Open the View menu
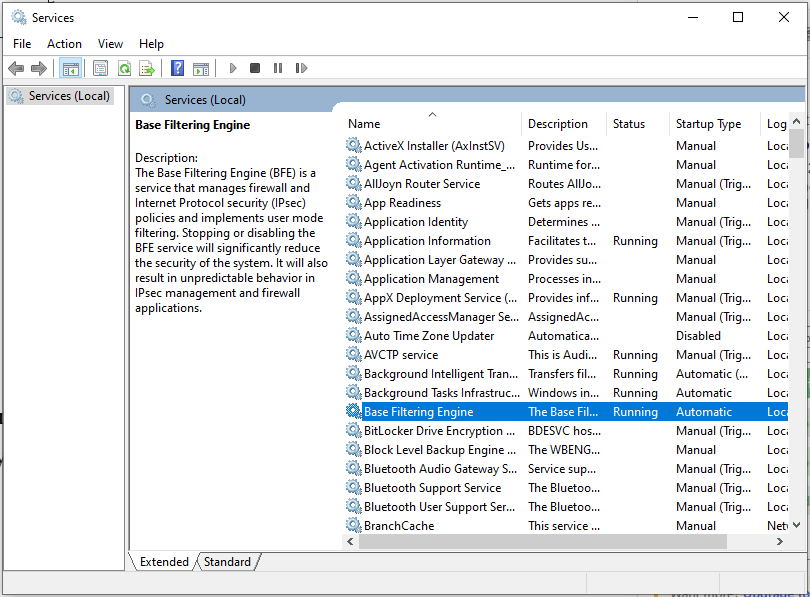The width and height of the screenshot is (810, 597). (110, 44)
